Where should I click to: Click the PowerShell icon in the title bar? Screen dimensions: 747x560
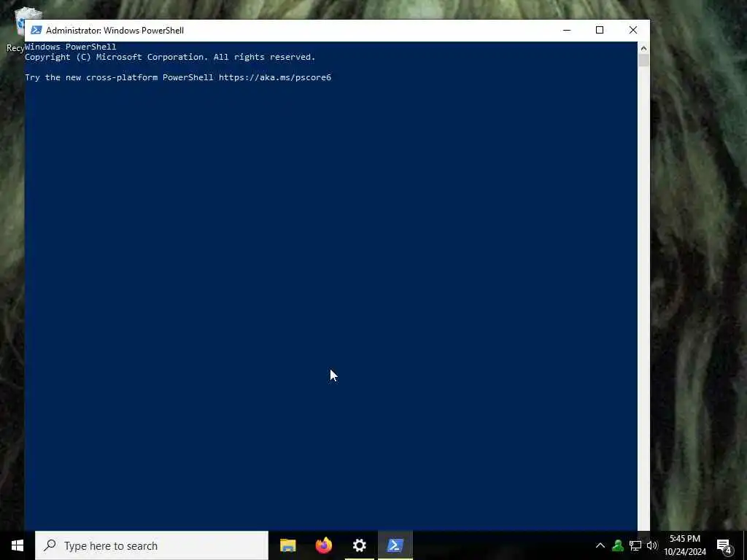point(36,30)
